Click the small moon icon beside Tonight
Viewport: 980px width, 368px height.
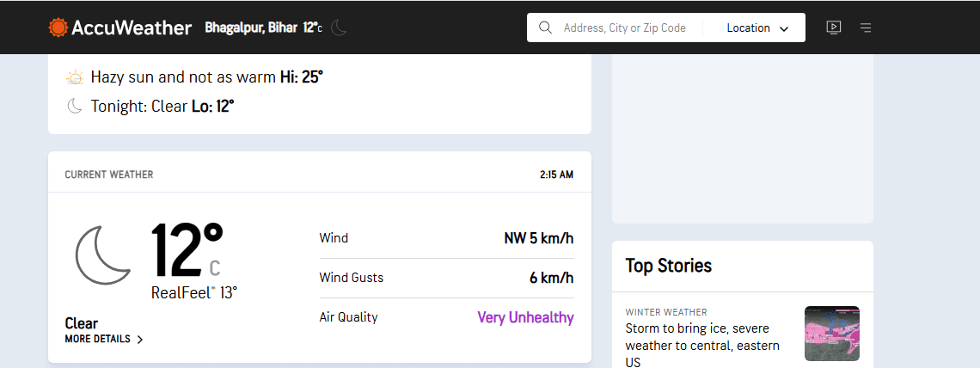tap(75, 106)
